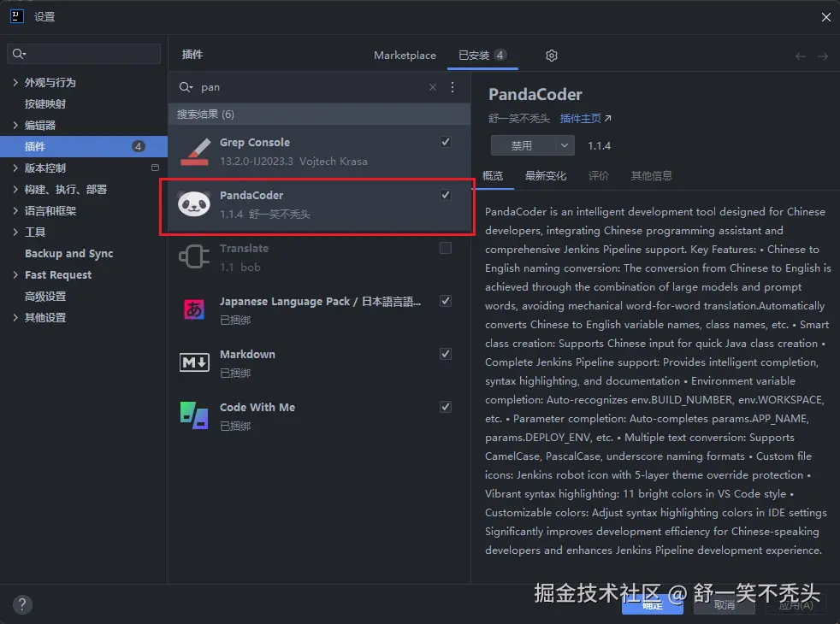Enable the Translate plugin checkbox
Screen dimensions: 840x624
coord(445,248)
